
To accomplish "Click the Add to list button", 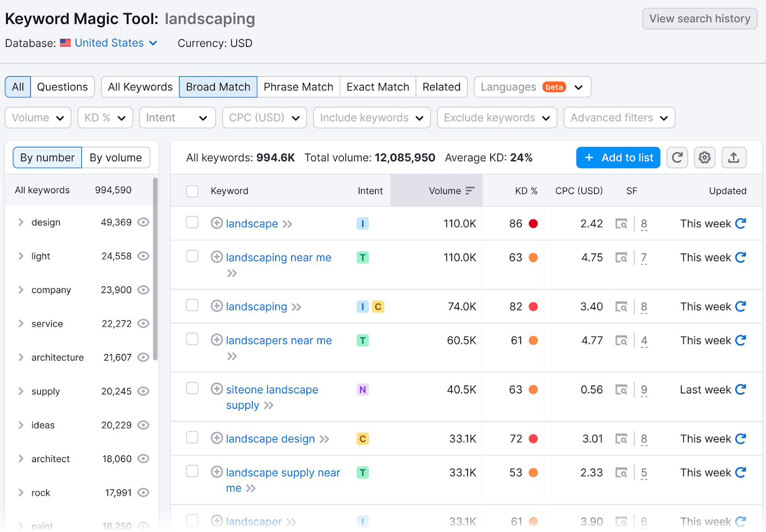I will [x=618, y=157].
